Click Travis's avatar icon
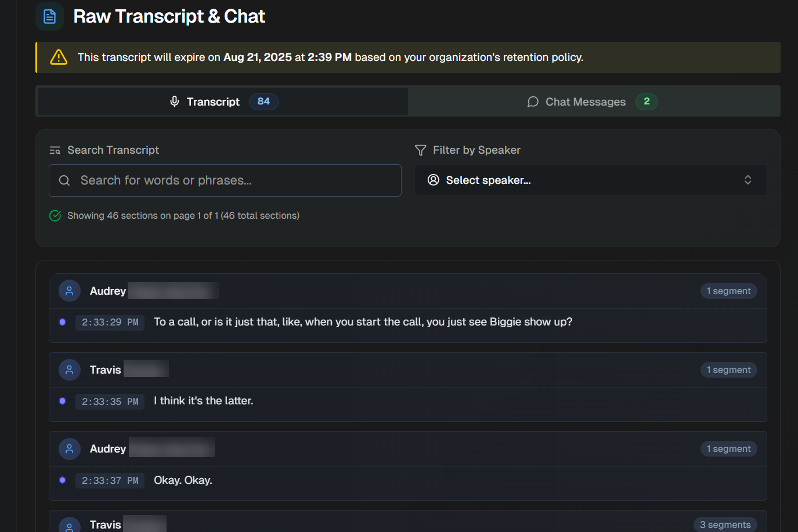The height and width of the screenshot is (532, 798). pos(70,370)
